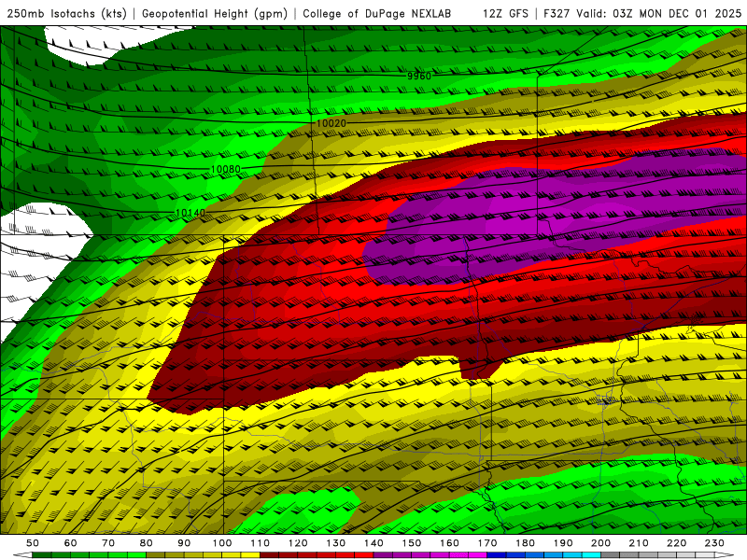Image resolution: width=747 pixels, height=560 pixels.
Task: Click the 'Valid: 03Z MON DEC 01 2025' text
Action: tap(659, 14)
